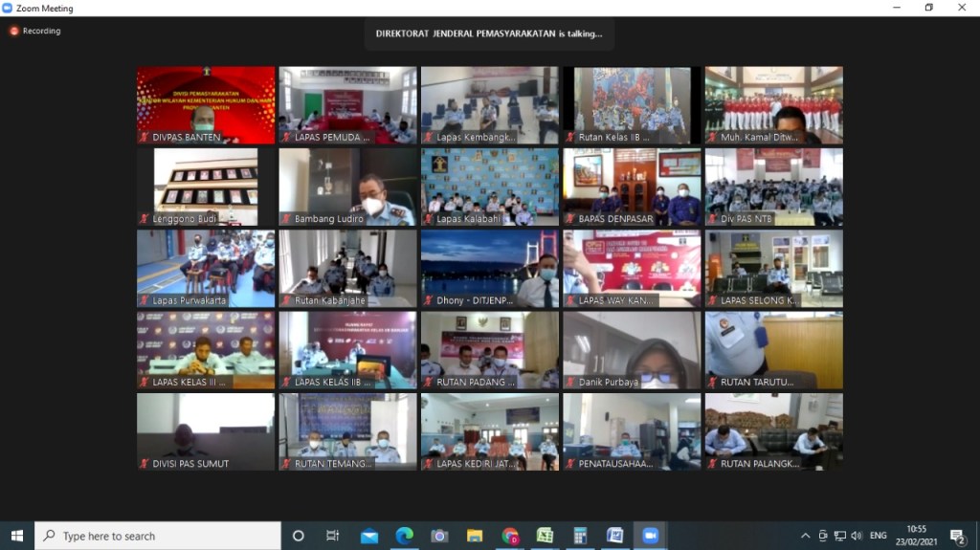Select the Danik Purbaya video tile
The image size is (980, 550).
click(632, 350)
